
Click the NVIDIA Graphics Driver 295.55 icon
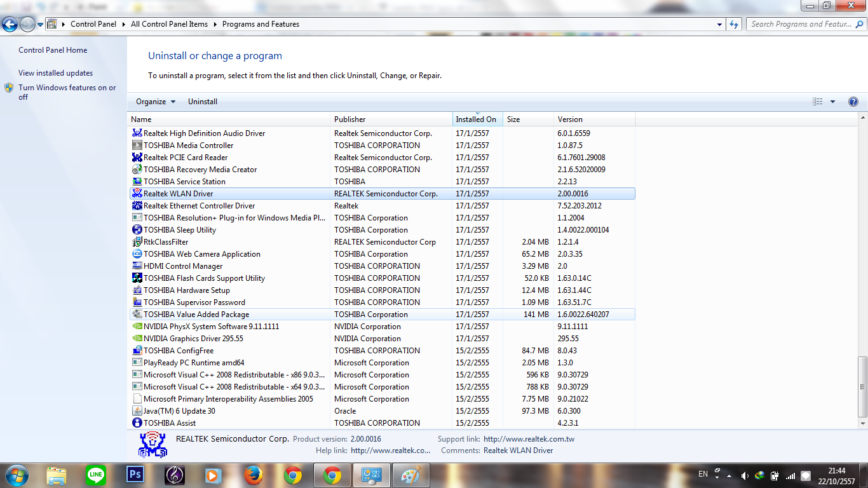pyautogui.click(x=137, y=339)
